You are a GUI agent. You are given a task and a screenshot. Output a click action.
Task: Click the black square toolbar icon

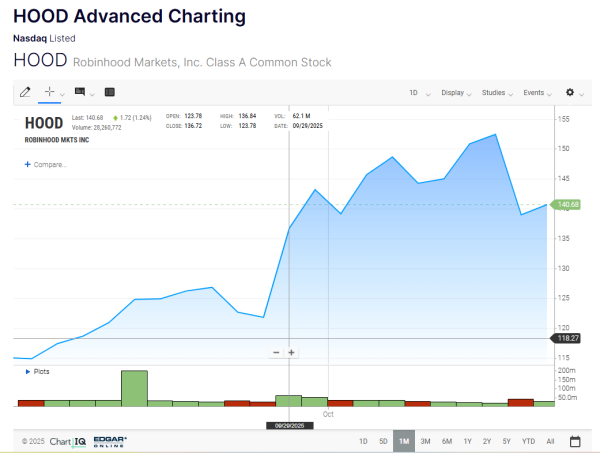[109, 92]
